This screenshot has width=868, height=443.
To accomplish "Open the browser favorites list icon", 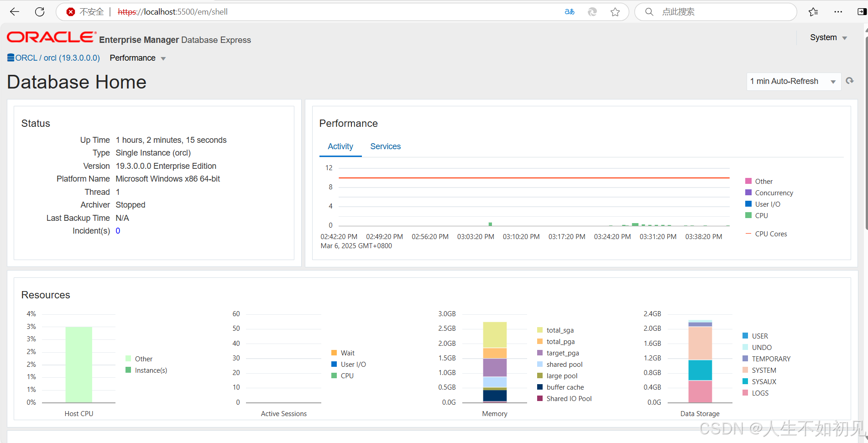I will point(813,12).
